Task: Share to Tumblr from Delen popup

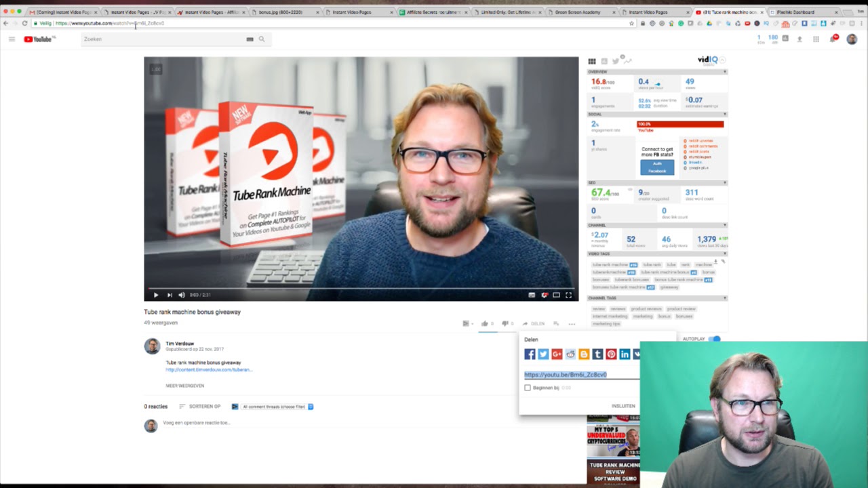Action: click(597, 354)
